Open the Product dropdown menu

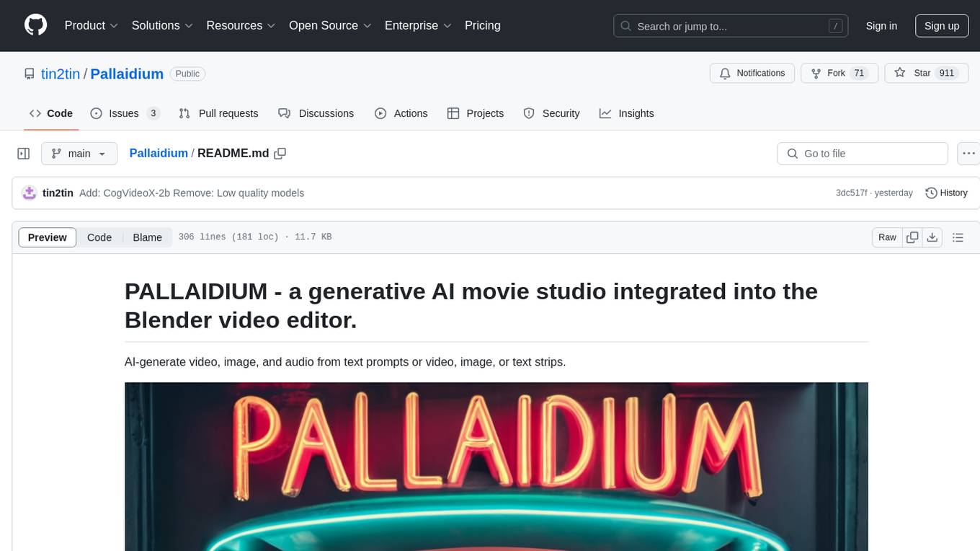click(91, 25)
